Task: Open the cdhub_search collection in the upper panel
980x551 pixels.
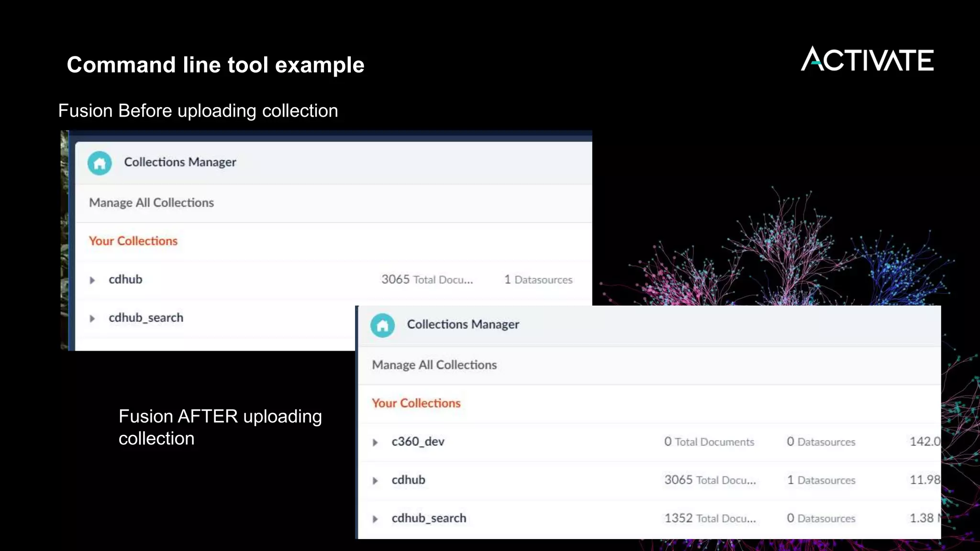Action: pos(146,318)
